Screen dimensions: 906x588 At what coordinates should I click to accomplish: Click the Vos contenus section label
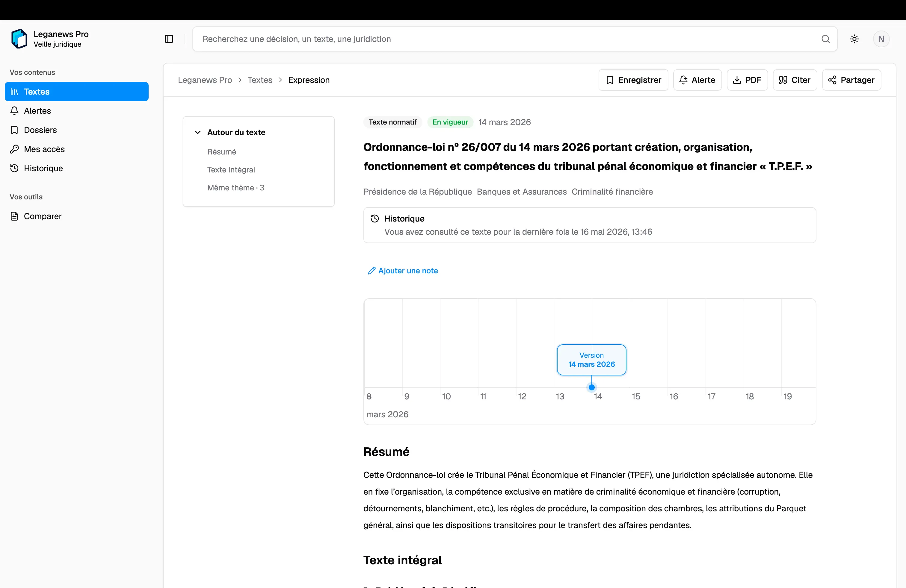click(x=32, y=72)
